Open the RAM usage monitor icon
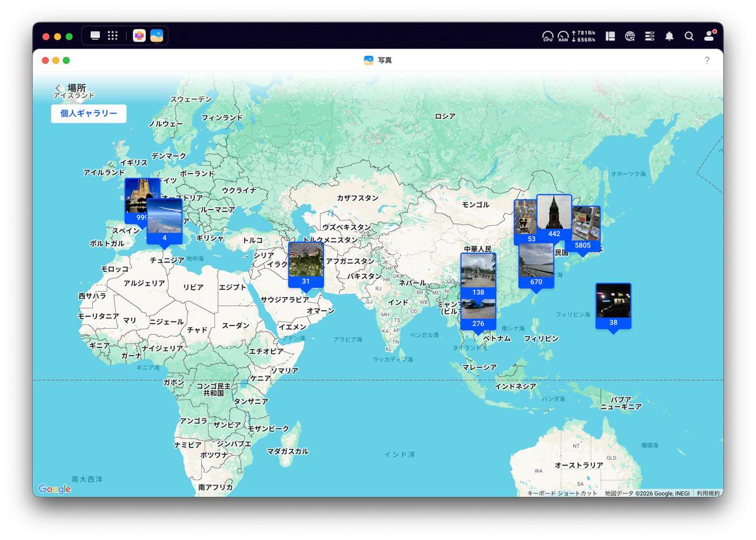Screen dimensions: 756x540 [x=563, y=36]
